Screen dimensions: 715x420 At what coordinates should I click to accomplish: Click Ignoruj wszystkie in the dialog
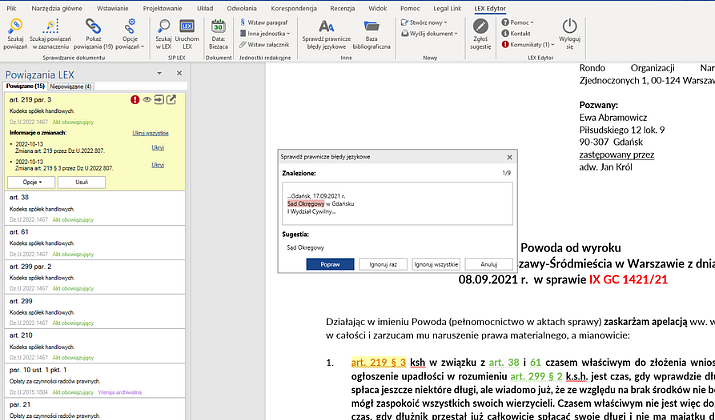click(x=435, y=264)
